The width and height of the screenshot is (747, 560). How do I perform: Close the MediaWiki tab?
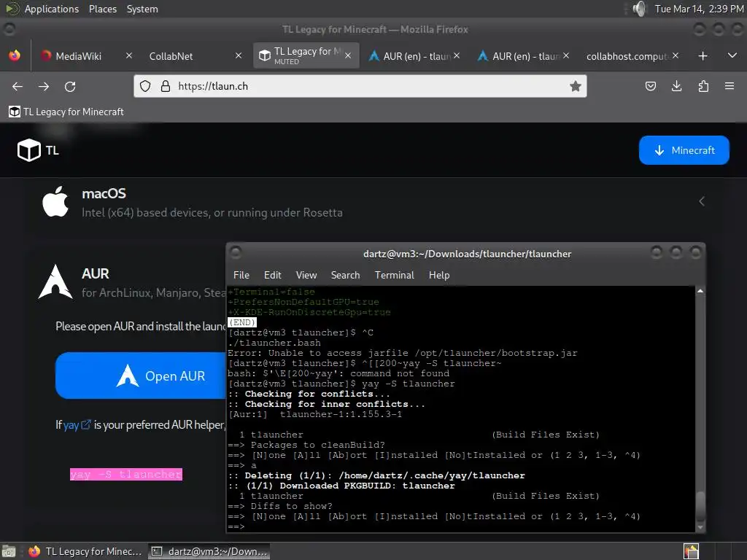tap(129, 55)
